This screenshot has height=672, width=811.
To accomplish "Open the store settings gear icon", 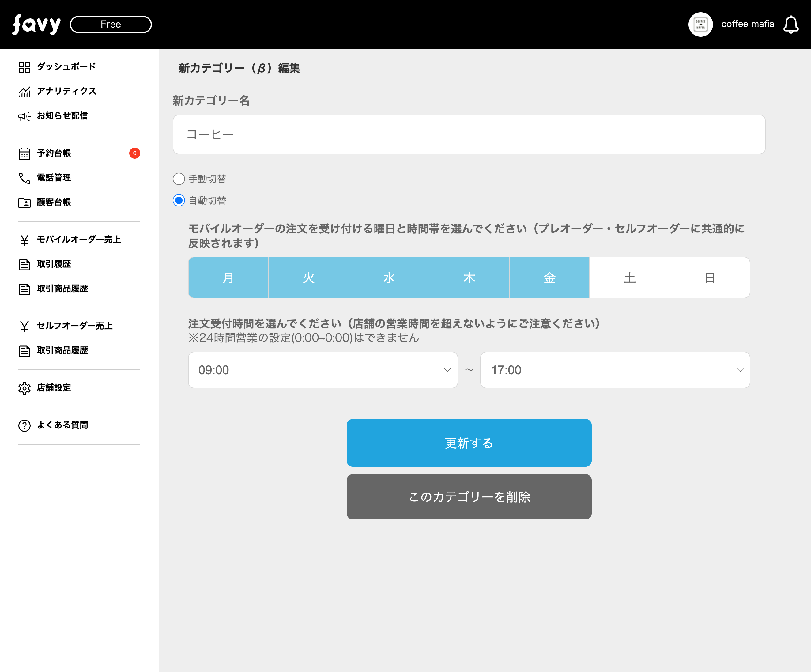I will (24, 388).
